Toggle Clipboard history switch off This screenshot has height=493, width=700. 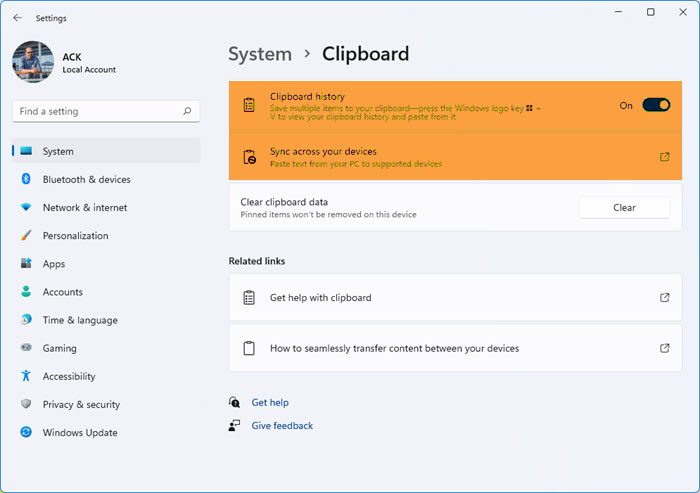coord(656,105)
